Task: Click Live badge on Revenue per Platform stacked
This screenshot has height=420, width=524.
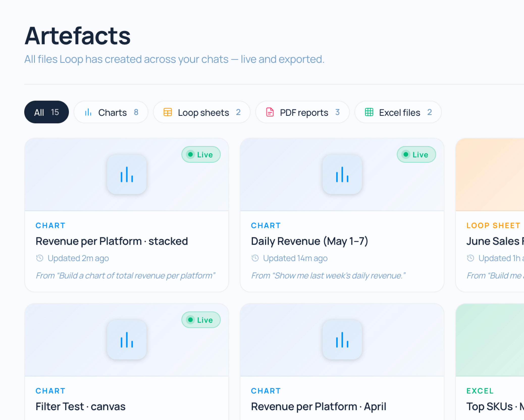Action: [201, 154]
